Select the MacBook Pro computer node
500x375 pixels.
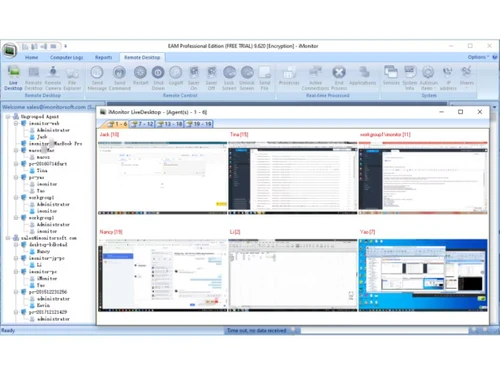tap(55, 144)
